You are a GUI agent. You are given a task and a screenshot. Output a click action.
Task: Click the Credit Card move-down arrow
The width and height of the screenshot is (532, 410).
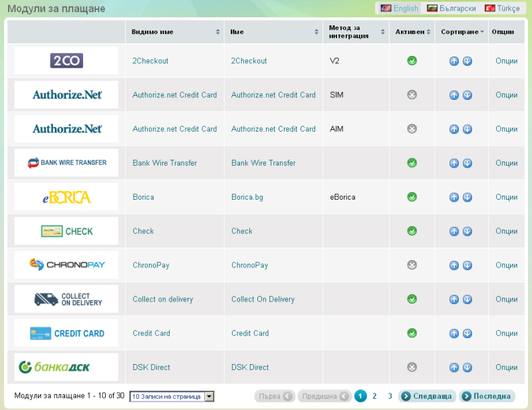coord(467,333)
